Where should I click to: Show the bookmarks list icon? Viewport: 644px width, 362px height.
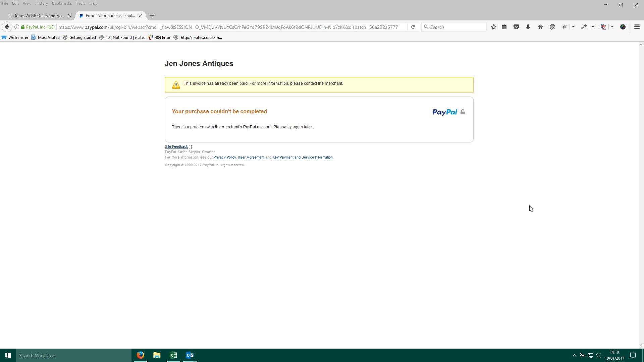(504, 27)
